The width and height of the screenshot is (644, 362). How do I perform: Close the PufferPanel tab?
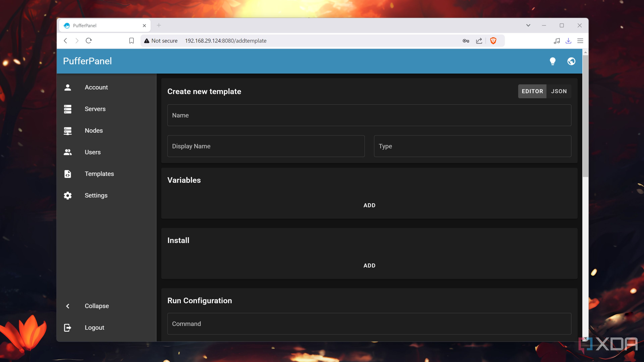click(144, 25)
